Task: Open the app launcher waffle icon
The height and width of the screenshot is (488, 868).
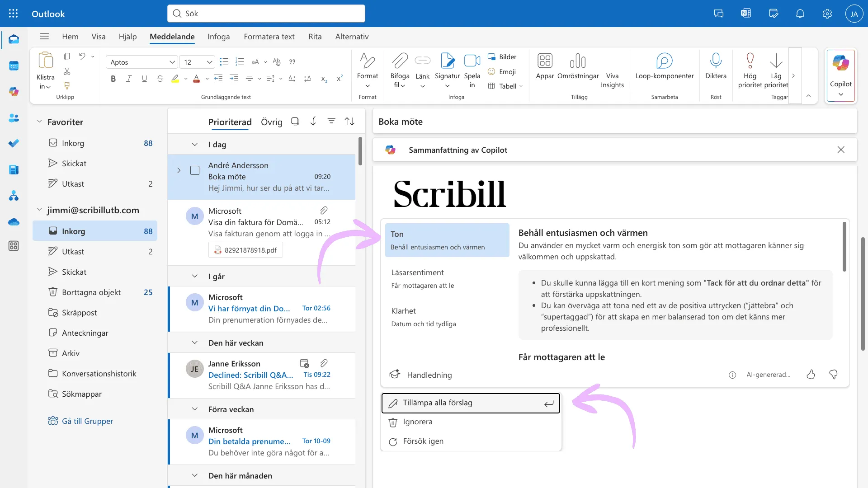Action: click(14, 14)
